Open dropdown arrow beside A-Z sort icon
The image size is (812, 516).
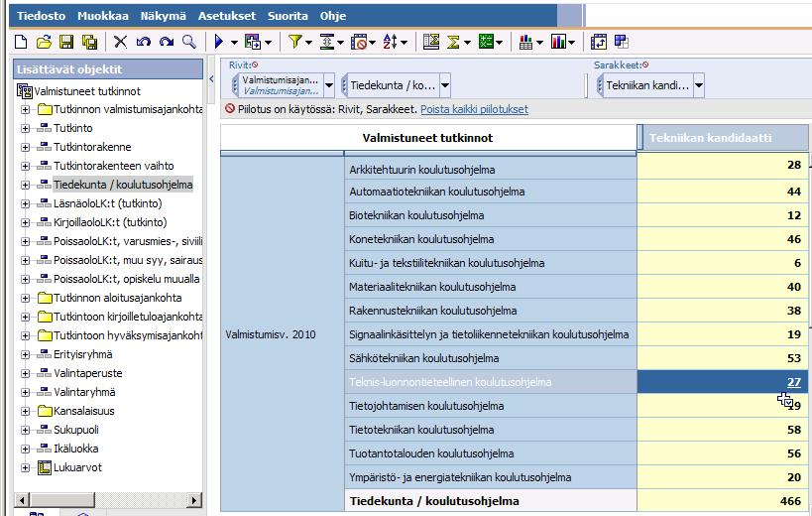tap(404, 43)
